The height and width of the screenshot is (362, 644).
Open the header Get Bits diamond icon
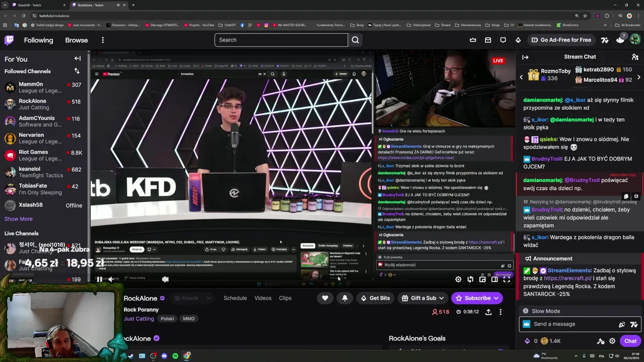coord(518,40)
